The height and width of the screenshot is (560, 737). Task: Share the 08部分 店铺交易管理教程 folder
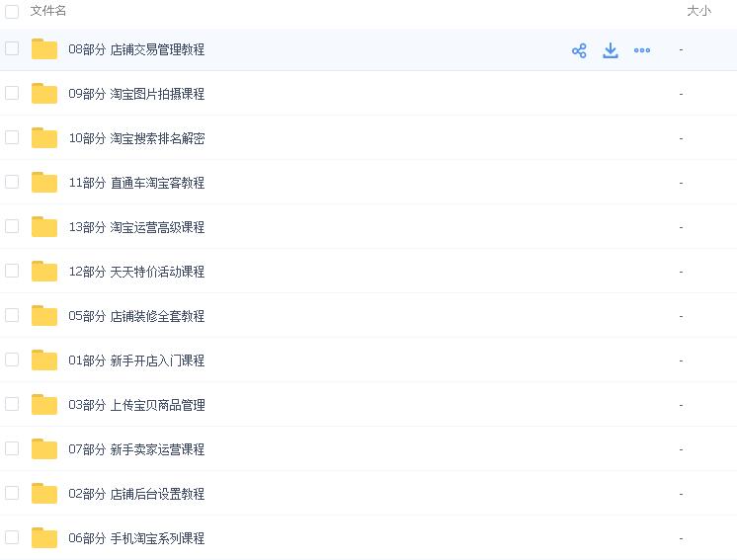pyautogui.click(x=579, y=50)
